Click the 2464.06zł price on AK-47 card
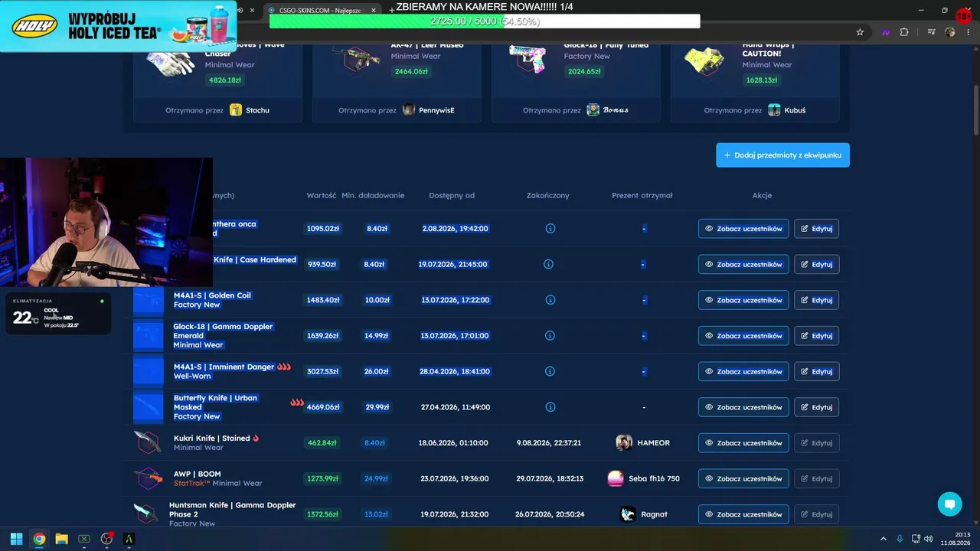980x551 pixels. coord(411,71)
